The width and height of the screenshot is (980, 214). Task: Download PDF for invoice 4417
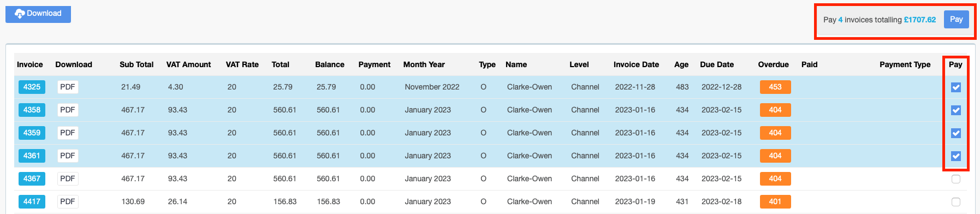coord(68,201)
